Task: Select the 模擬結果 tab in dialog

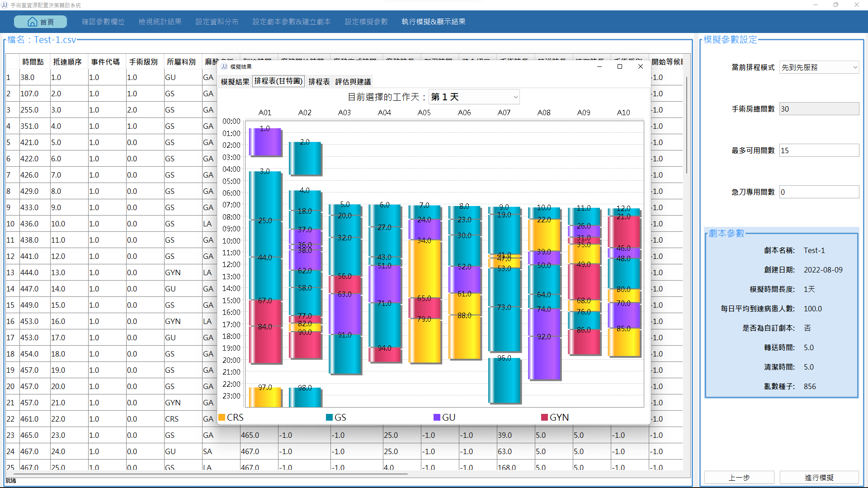Action: [235, 82]
